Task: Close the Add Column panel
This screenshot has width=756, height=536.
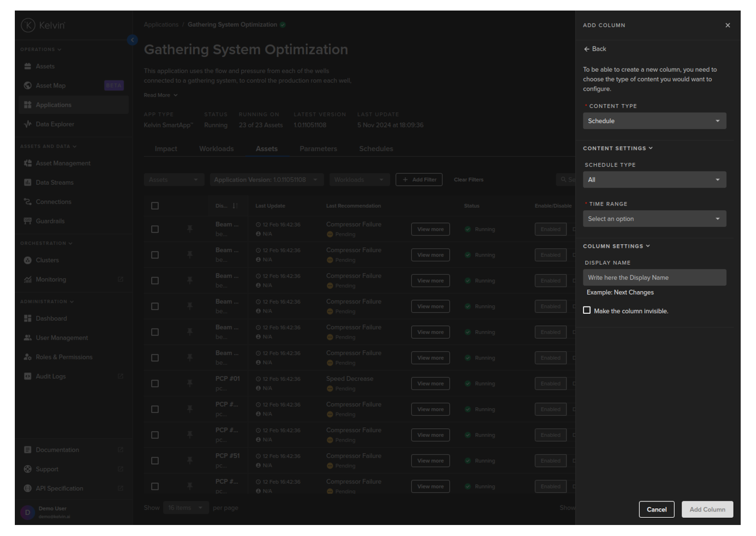Action: [x=727, y=25]
